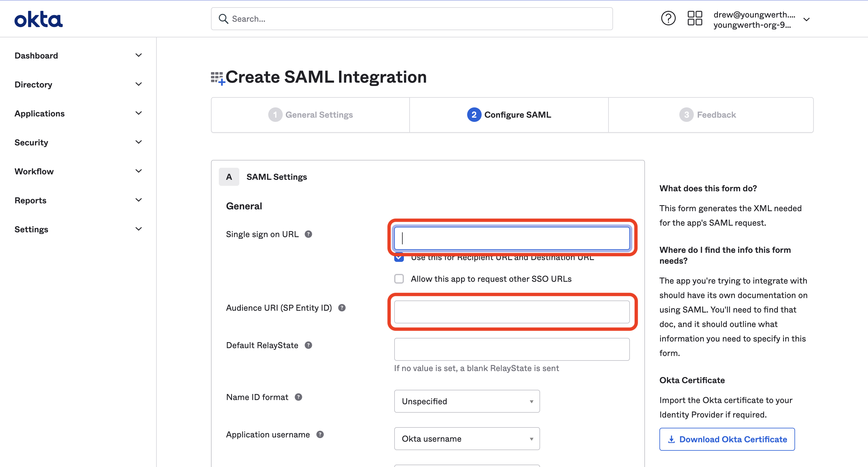Select the Feedback step tab
868x467 pixels.
708,115
